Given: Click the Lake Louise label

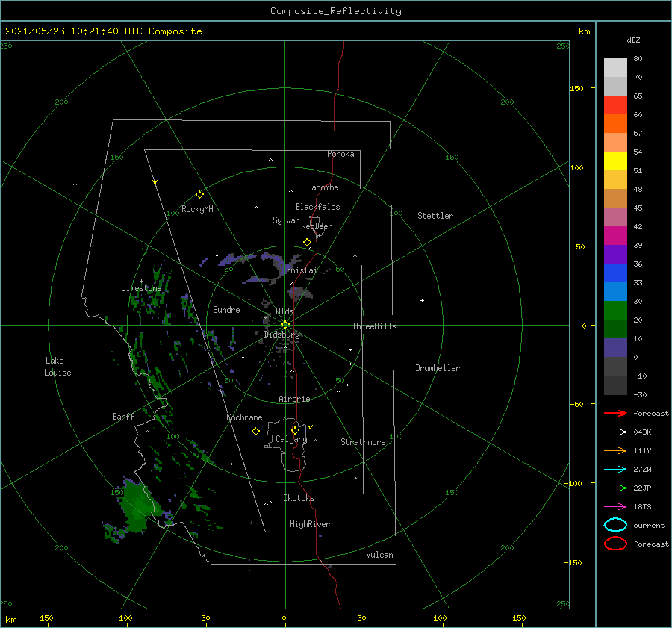Looking at the screenshot, I should pyautogui.click(x=57, y=367).
